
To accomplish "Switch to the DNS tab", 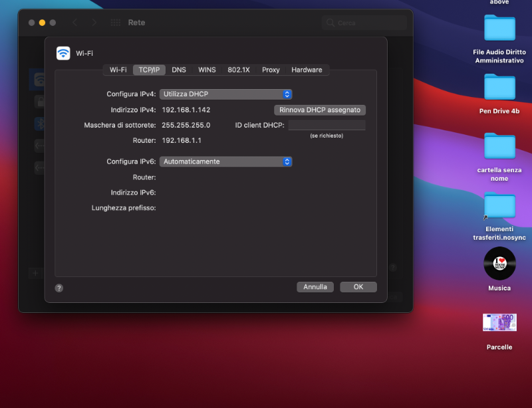I will (179, 70).
